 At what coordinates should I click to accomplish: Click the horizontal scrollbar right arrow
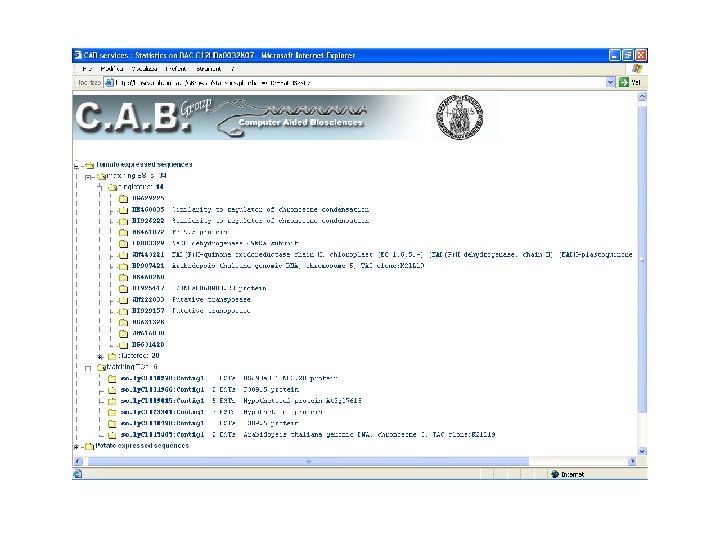[x=632, y=461]
